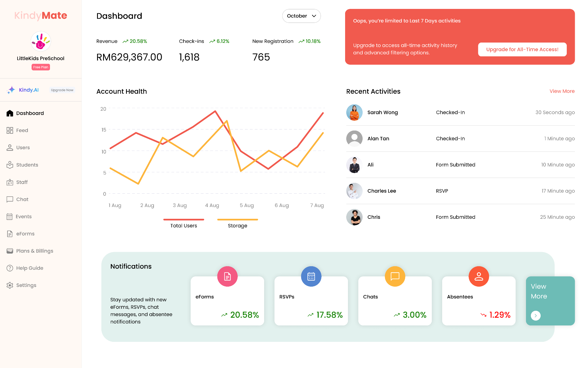Click the eForms 20.58% upward trend arrow
The width and height of the screenshot is (588, 368).
(x=224, y=315)
